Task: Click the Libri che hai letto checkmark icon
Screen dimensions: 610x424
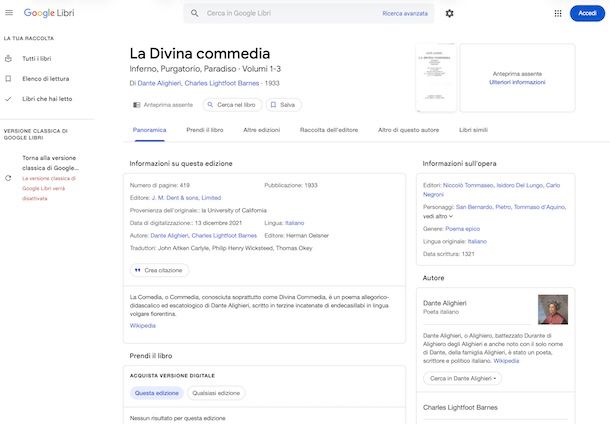Action: (8, 99)
